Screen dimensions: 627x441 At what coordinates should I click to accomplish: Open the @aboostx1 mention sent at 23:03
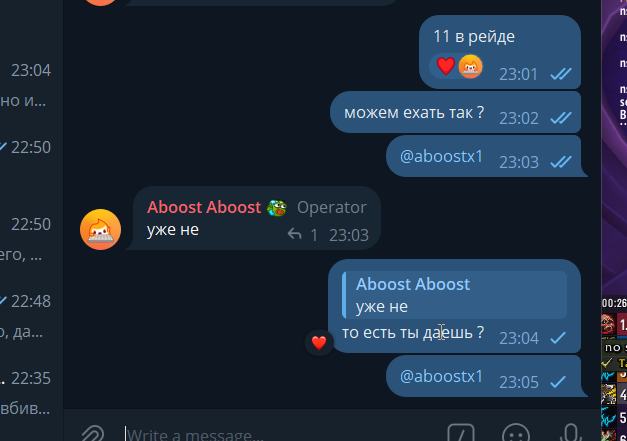point(441,156)
